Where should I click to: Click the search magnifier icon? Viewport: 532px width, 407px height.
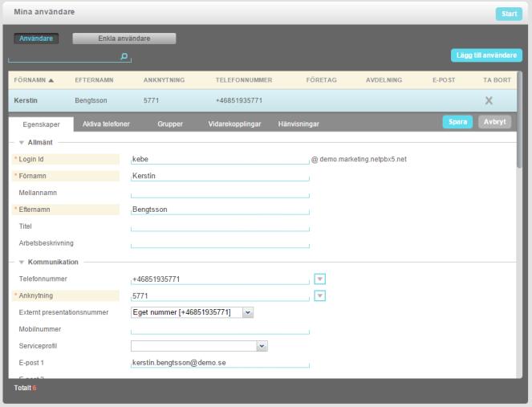point(124,56)
